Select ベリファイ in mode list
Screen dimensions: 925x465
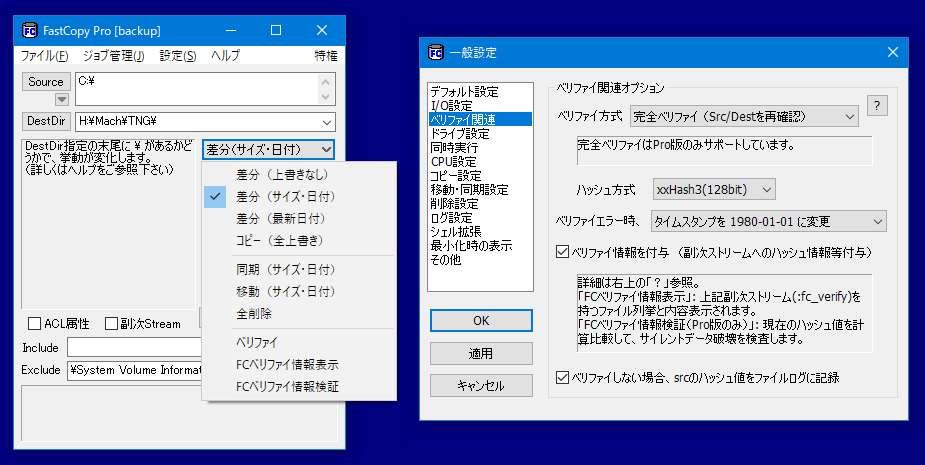click(x=299, y=342)
